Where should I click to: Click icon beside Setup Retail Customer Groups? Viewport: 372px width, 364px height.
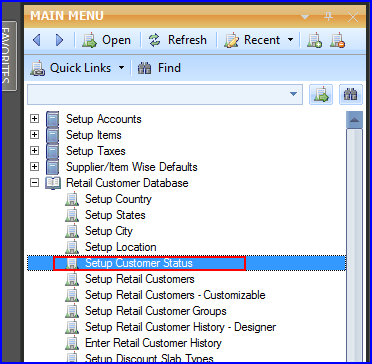[x=72, y=311]
